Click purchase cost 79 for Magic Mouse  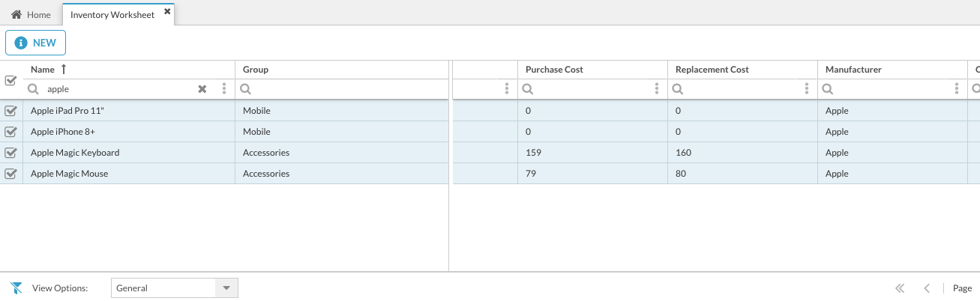592,174
